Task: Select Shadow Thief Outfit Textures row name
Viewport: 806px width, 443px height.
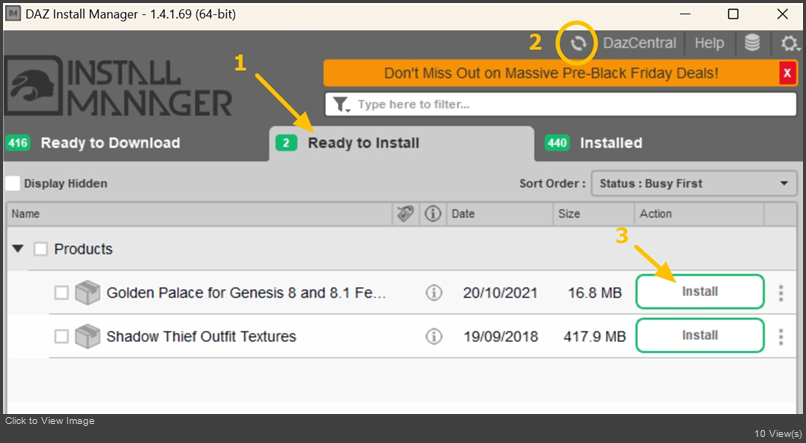Action: (x=201, y=337)
